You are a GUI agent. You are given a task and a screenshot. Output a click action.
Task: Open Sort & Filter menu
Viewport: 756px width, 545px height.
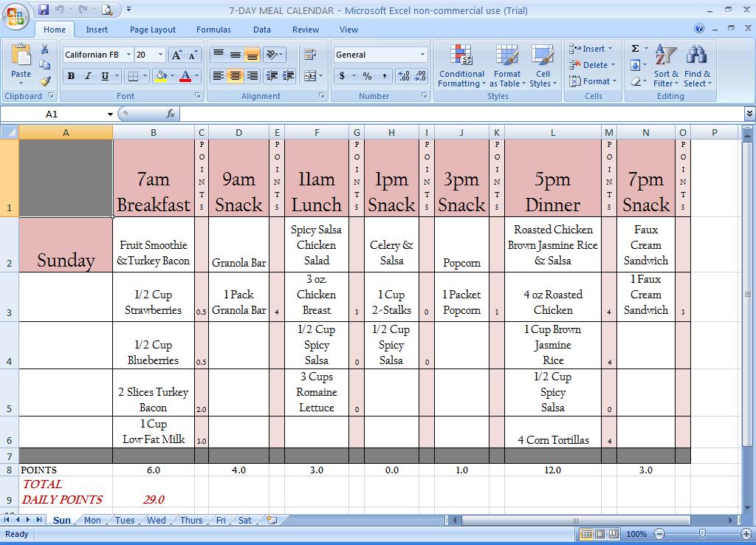coord(666,66)
